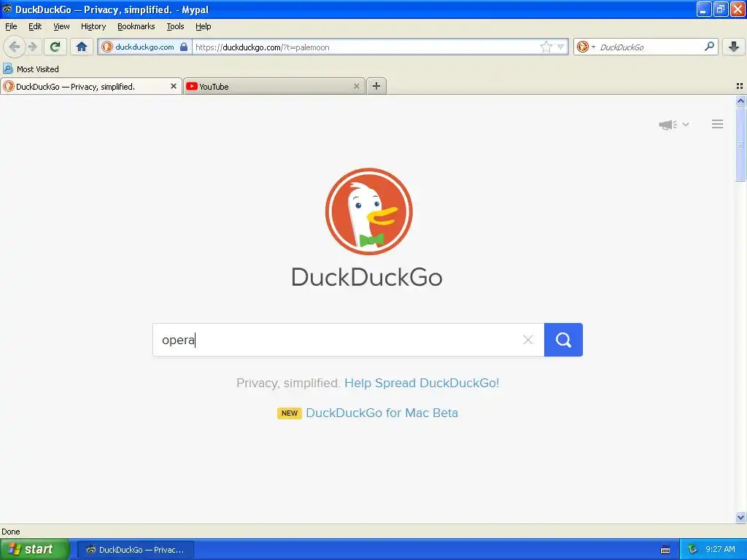This screenshot has height=560, width=747.
Task: Click the scrollbar down arrow
Action: pyautogui.click(x=740, y=518)
